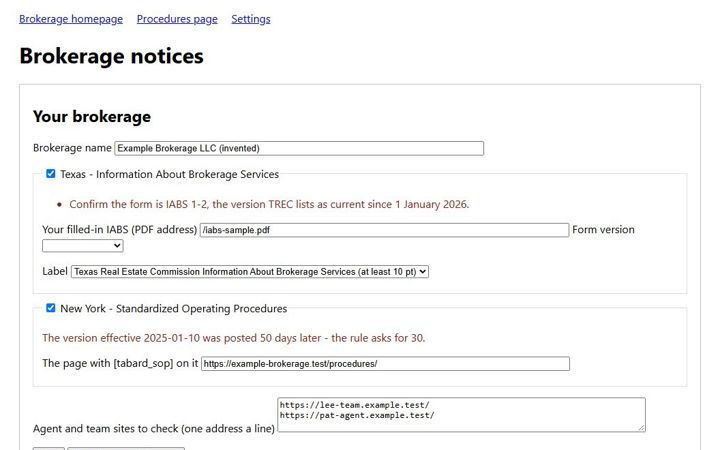The height and width of the screenshot is (450, 720).
Task: Untick the Texas IABS checkbox
Action: [51, 174]
